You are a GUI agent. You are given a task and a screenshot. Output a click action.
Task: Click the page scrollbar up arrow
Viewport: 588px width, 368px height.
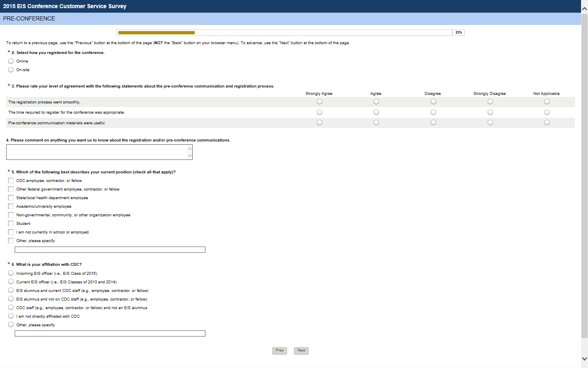coord(584,8)
